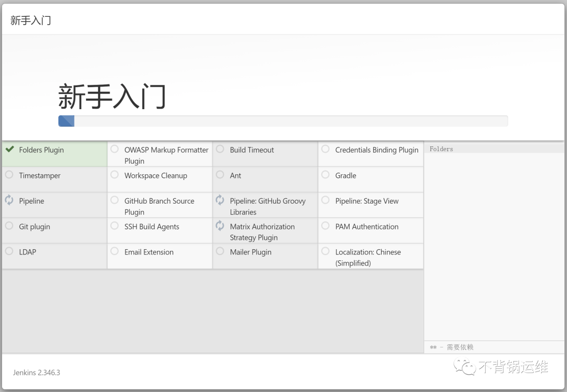
Task: Click the Folders Plugin label
Action: (41, 150)
